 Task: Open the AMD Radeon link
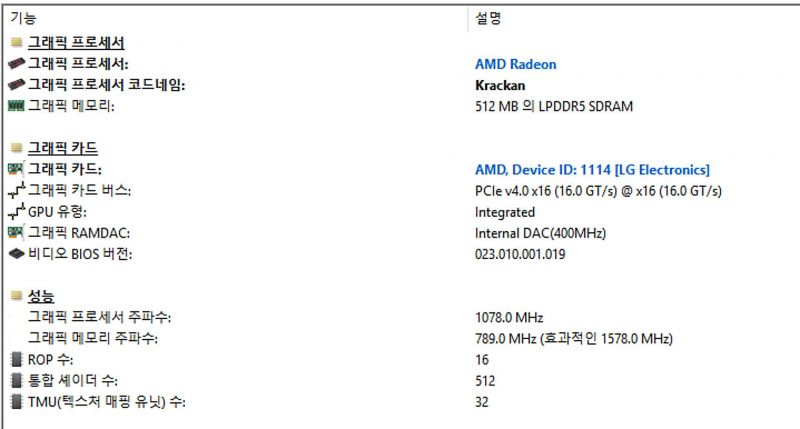515,64
